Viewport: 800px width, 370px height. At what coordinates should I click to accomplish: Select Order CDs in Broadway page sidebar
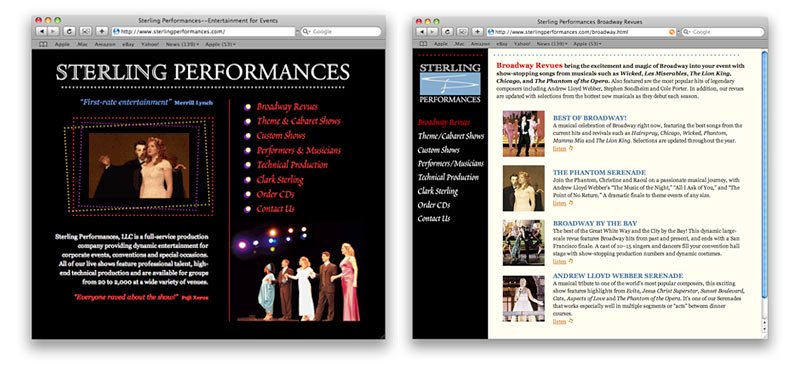coord(434,205)
